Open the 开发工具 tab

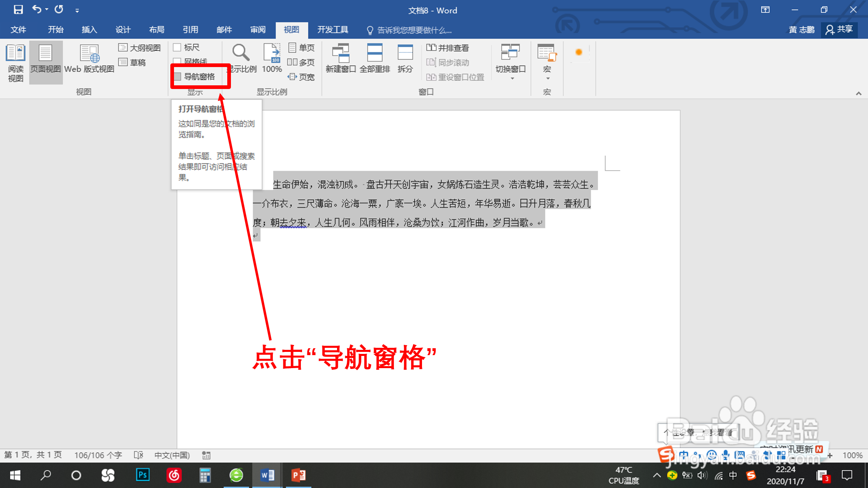(333, 30)
